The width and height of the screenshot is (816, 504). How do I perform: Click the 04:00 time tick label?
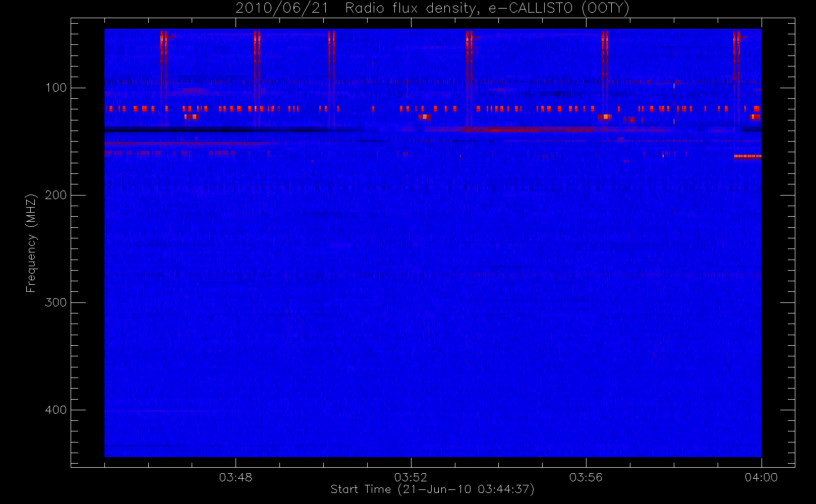[761, 477]
